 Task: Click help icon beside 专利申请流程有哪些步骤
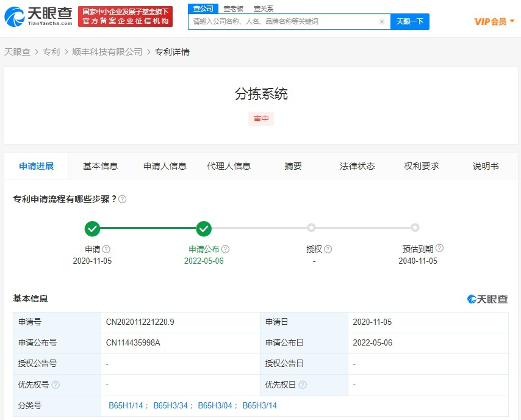[122, 198]
